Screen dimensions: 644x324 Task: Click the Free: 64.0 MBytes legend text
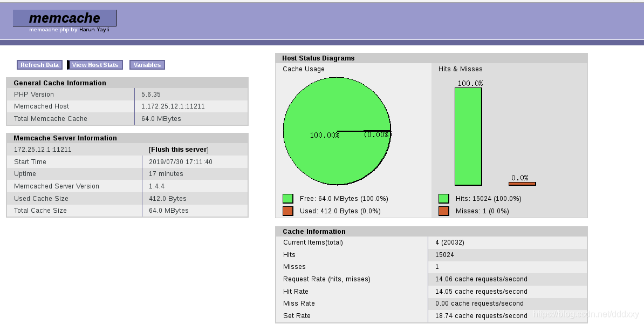click(344, 199)
